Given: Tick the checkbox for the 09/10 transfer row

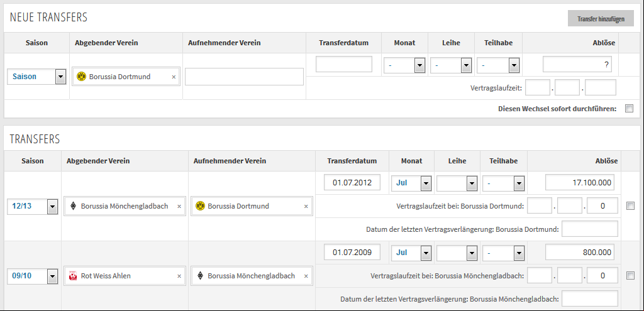Looking at the screenshot, I should tap(630, 276).
